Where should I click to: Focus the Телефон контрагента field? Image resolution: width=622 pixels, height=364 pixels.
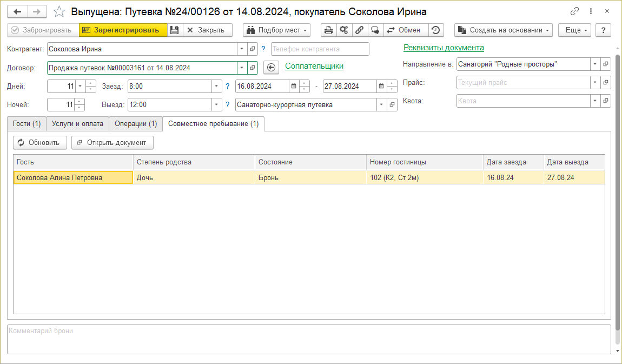[320, 49]
